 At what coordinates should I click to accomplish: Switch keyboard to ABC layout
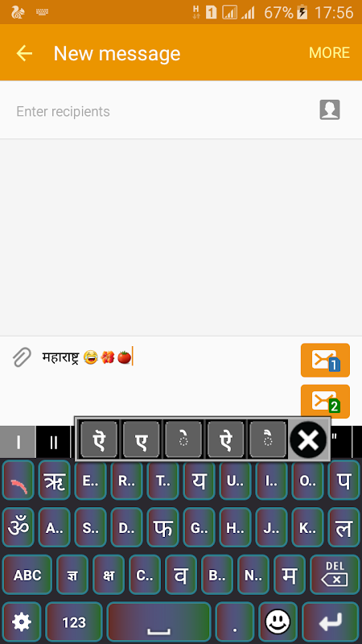click(x=27, y=575)
